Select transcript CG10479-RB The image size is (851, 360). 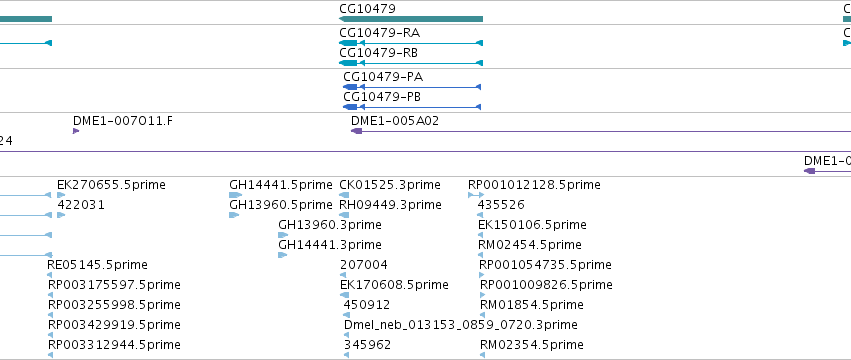[378, 53]
